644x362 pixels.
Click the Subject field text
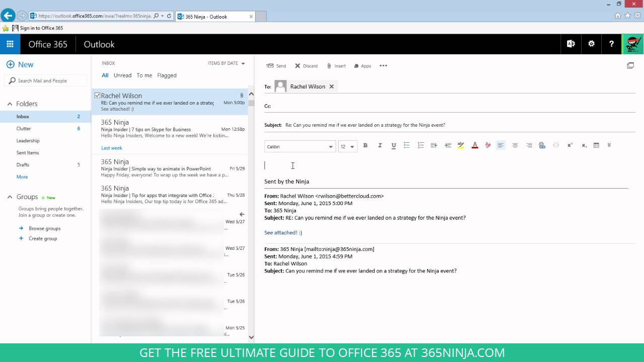(x=365, y=125)
